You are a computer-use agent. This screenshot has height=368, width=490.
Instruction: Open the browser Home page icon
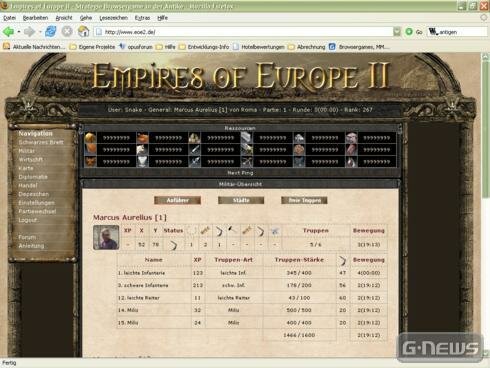pyautogui.click(x=83, y=32)
